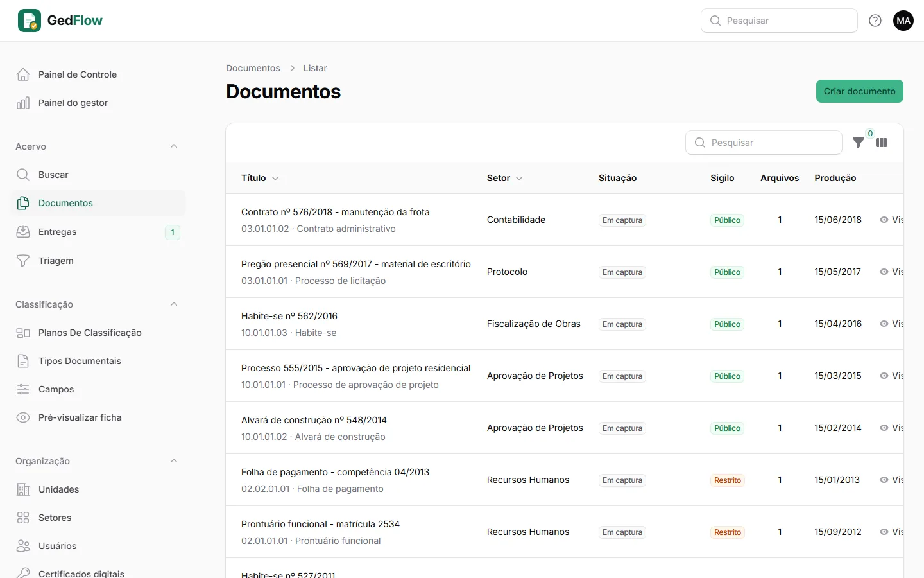Click the Documentos breadcrumb link
Screen dimensions: 924x578
(x=253, y=68)
